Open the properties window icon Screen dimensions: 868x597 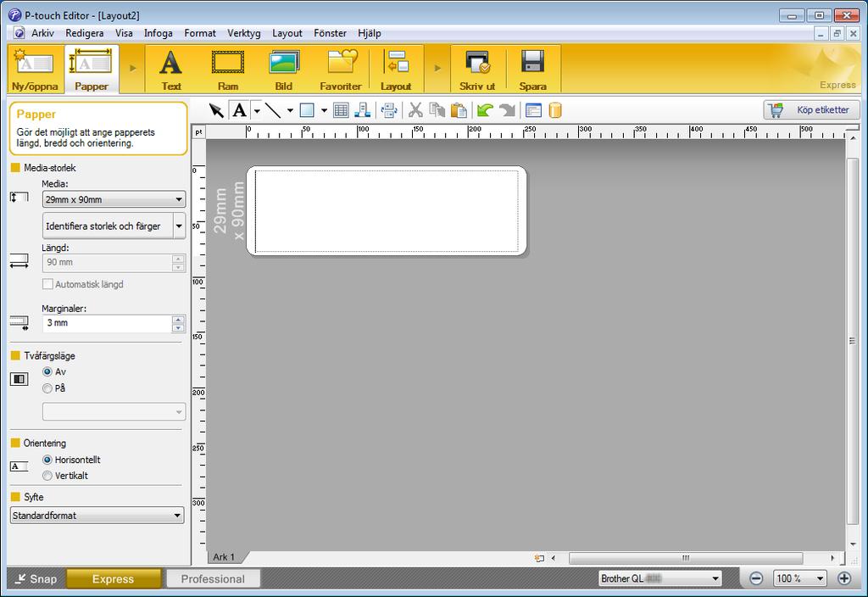point(534,110)
